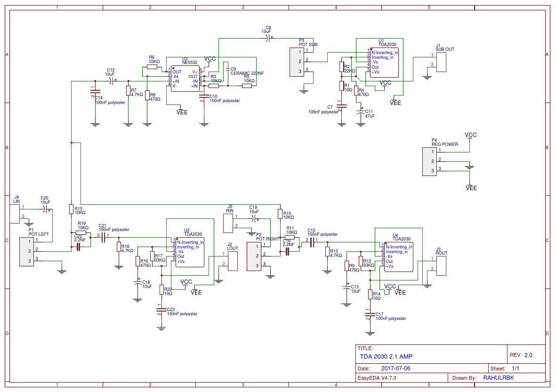The height and width of the screenshot is (392, 556).
Task: Select the U3 NE5532 op-amp symbol
Action: tap(185, 79)
